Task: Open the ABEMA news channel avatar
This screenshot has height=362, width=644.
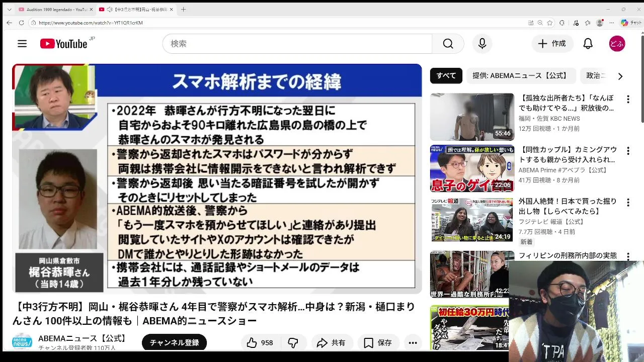Action: [x=22, y=342]
